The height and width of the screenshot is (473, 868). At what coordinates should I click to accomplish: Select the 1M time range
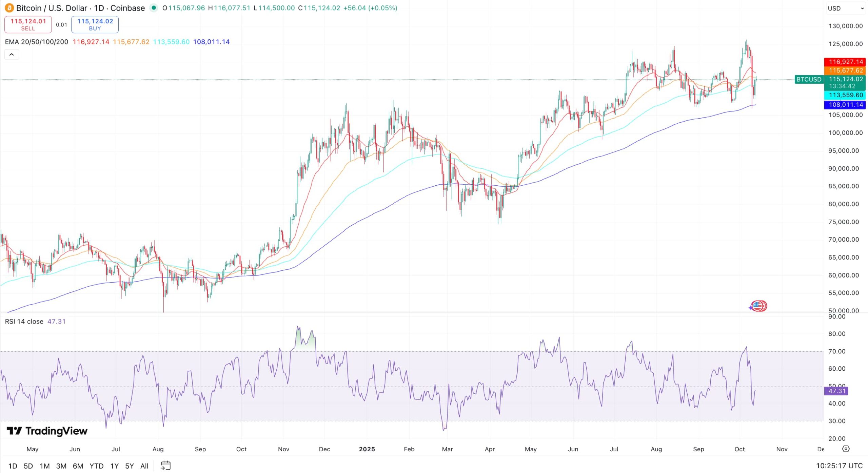coord(45,466)
